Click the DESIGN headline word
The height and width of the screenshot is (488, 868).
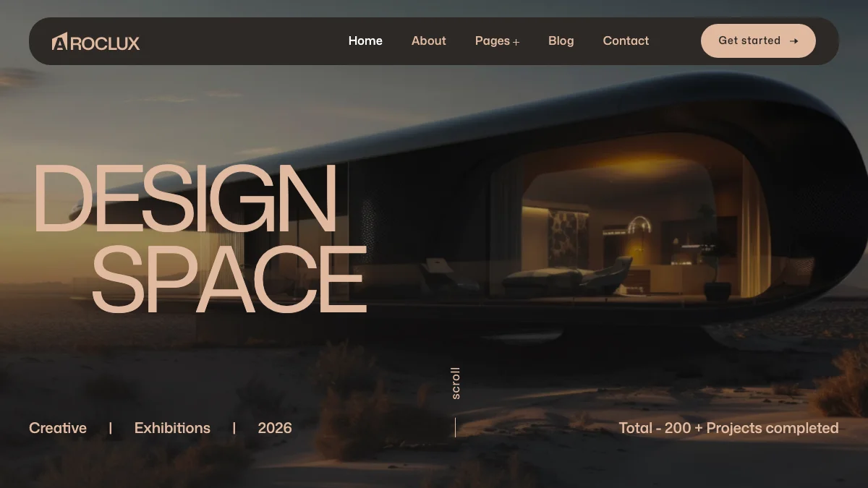[x=185, y=198]
